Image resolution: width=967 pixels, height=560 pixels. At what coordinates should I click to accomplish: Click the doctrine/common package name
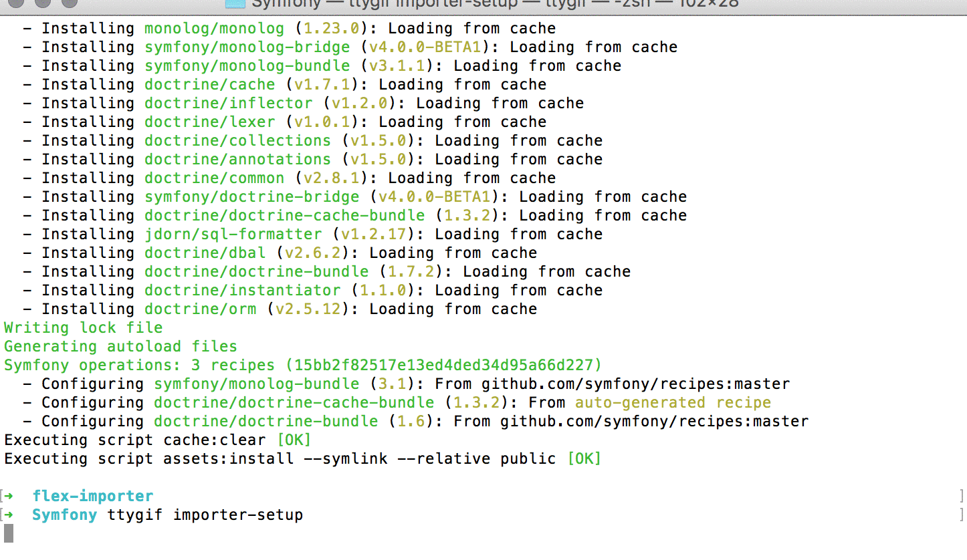tap(214, 178)
